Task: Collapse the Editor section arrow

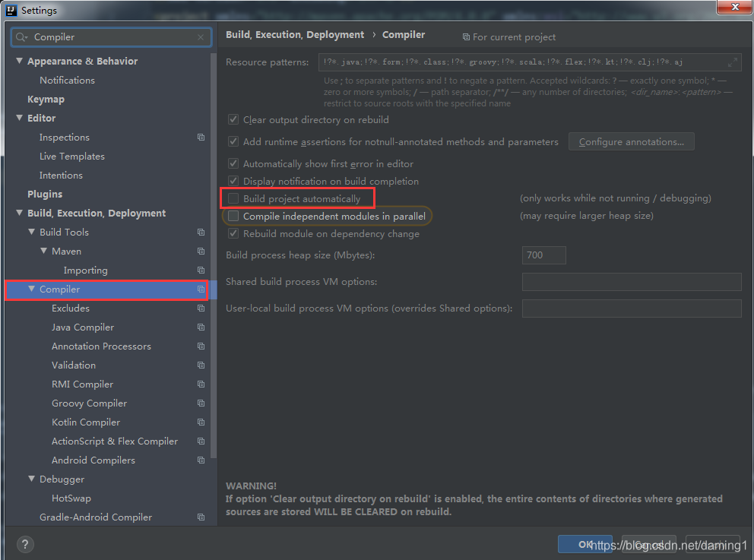Action: click(x=19, y=118)
